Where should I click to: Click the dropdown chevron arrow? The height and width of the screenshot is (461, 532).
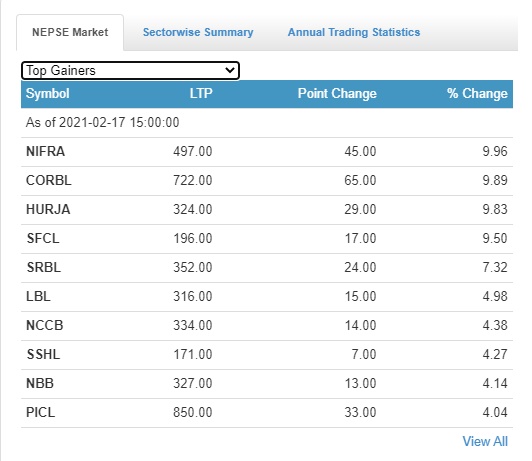tap(230, 70)
